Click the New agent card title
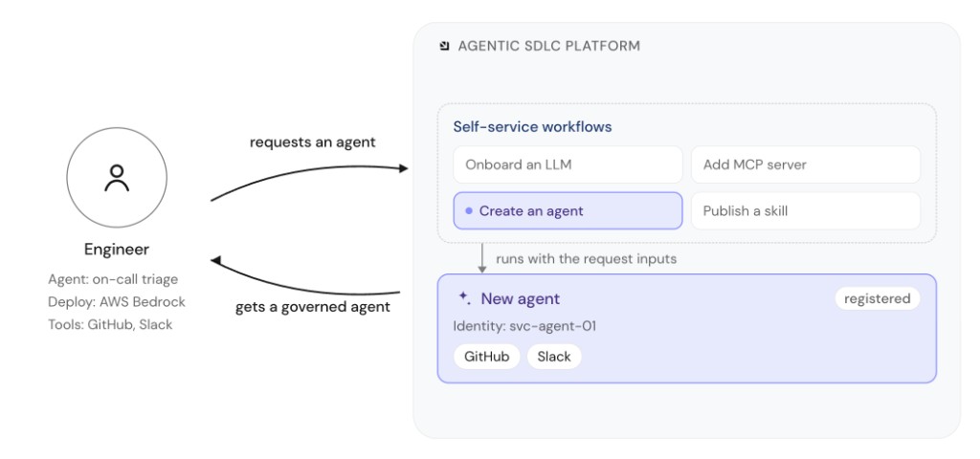 pos(521,298)
